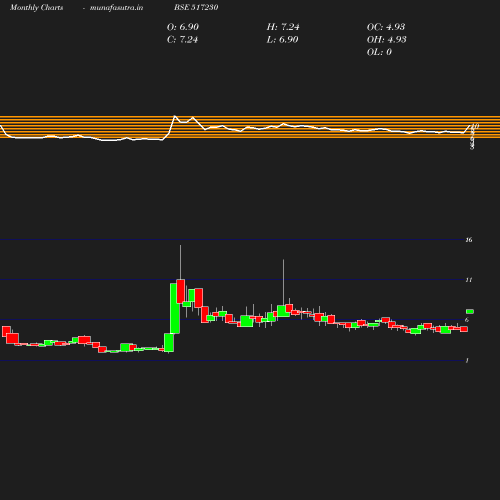
Task: Click the OC: 4.93 value
Action: (386, 27)
